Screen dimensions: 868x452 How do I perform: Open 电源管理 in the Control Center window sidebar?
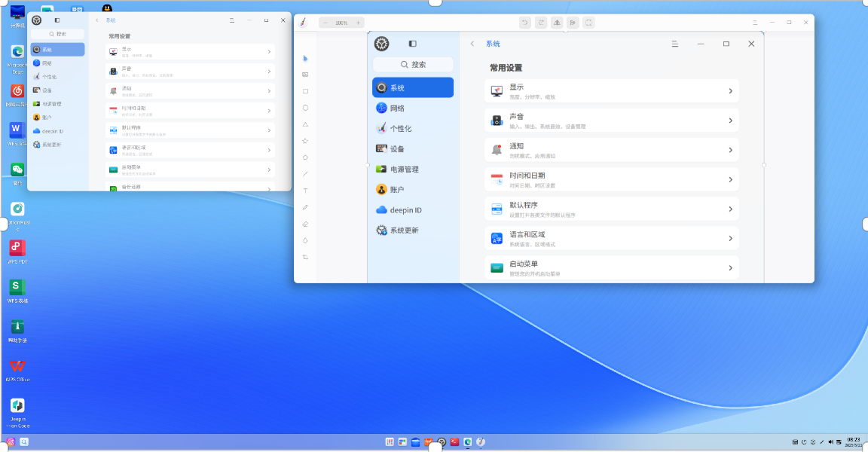pyautogui.click(x=57, y=104)
